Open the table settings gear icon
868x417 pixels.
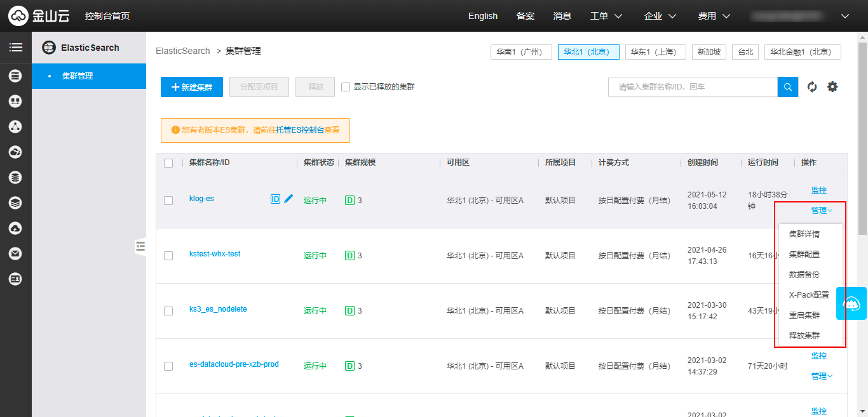(832, 87)
